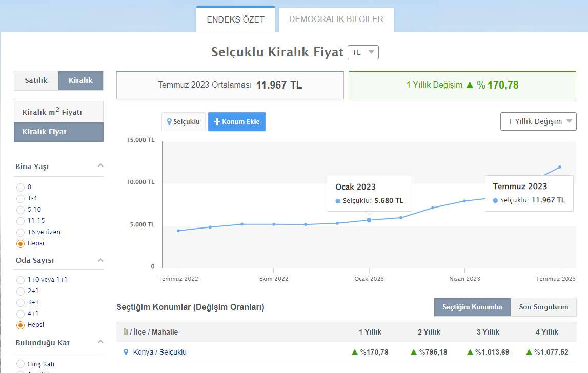This screenshot has width=588, height=373.
Task: Select Kiralık m² Fiyatı view
Action: pyautogui.click(x=58, y=112)
